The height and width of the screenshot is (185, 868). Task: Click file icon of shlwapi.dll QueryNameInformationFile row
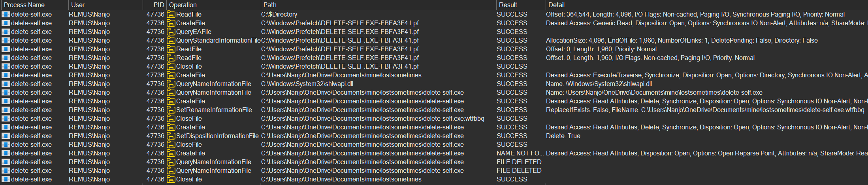(171, 84)
